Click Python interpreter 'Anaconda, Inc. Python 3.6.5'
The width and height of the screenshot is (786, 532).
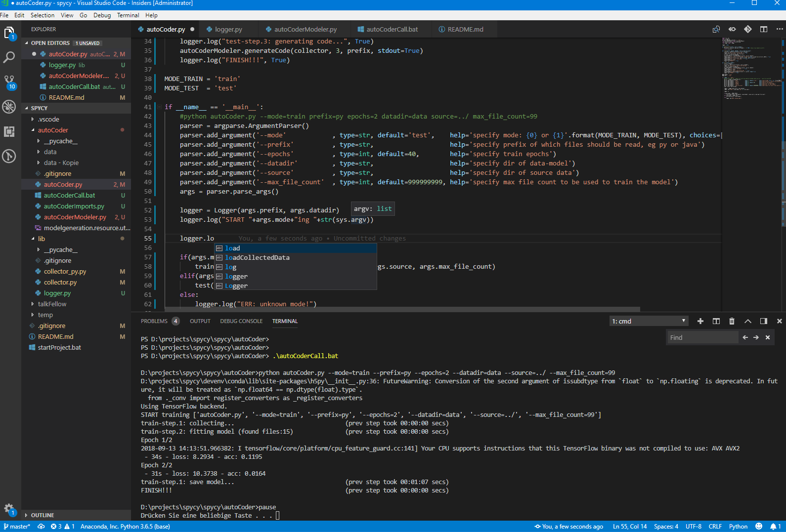[125, 527]
